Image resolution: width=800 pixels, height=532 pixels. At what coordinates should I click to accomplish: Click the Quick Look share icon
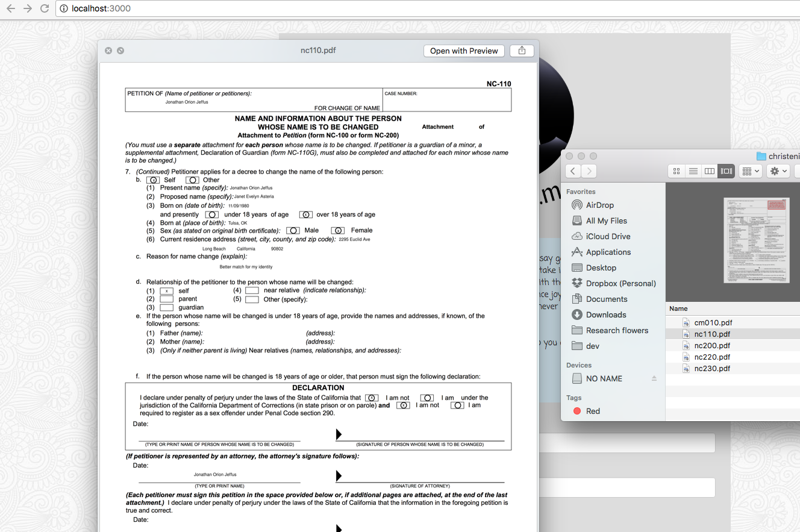[x=522, y=51]
